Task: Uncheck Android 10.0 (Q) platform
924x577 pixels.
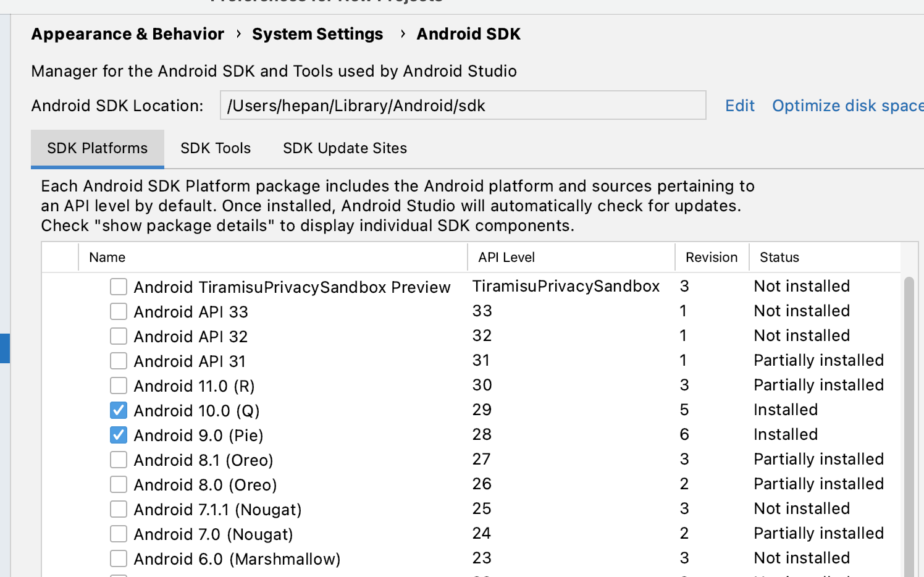Action: (119, 410)
